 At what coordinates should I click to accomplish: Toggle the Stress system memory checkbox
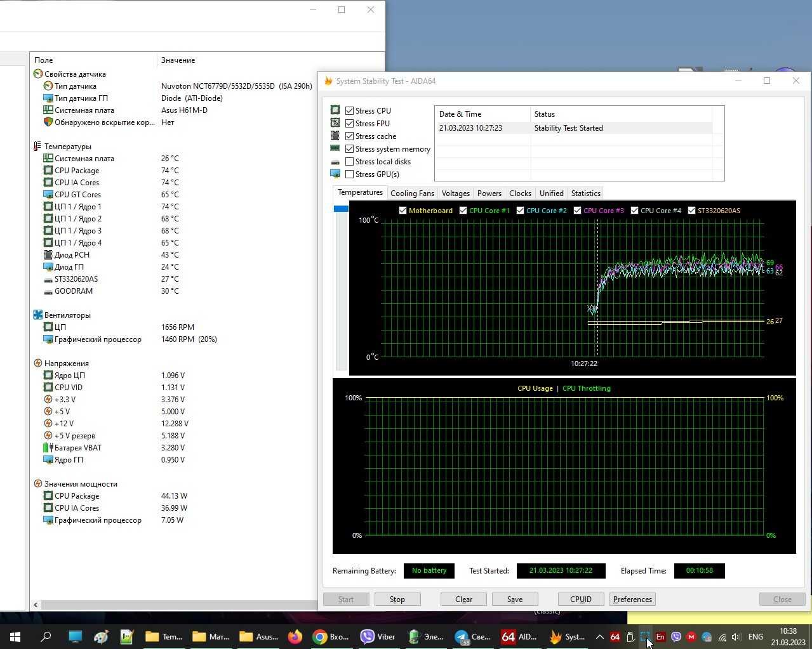(349, 148)
